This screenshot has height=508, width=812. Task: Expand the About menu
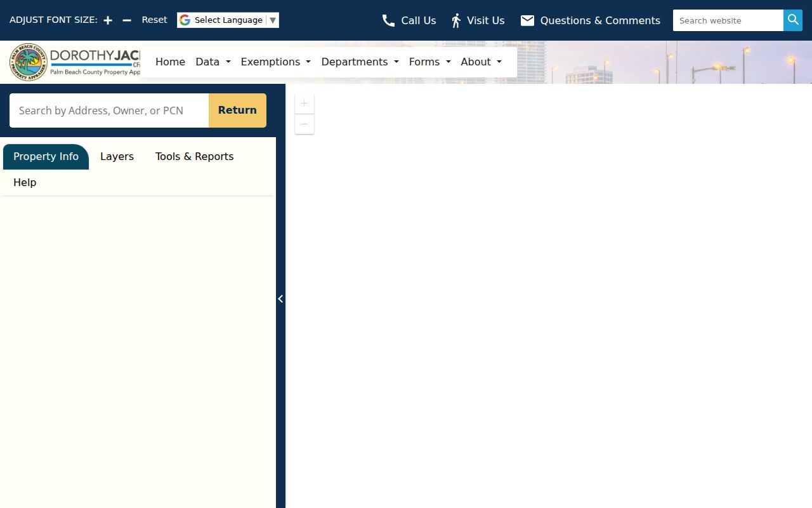[x=481, y=62]
